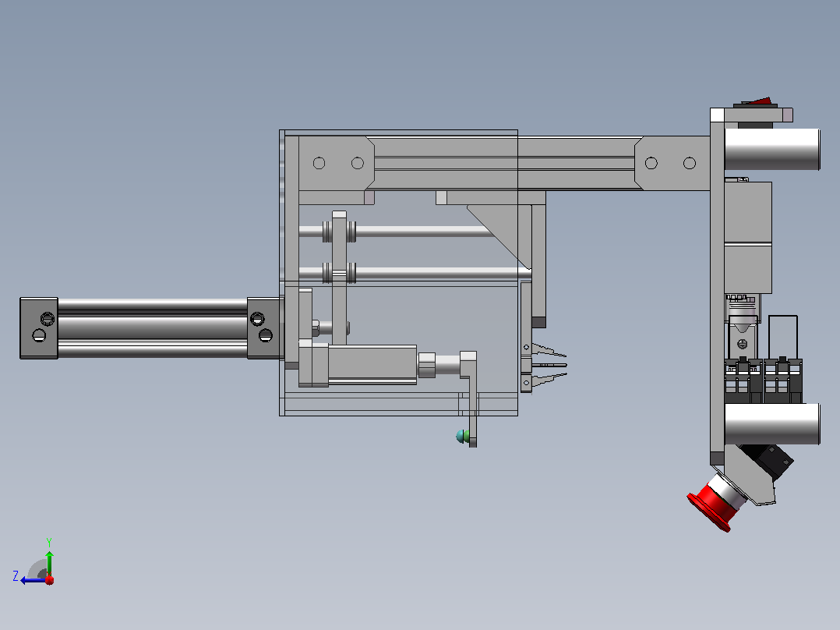Select the red origin ball of the orientation triad

(x=49, y=580)
